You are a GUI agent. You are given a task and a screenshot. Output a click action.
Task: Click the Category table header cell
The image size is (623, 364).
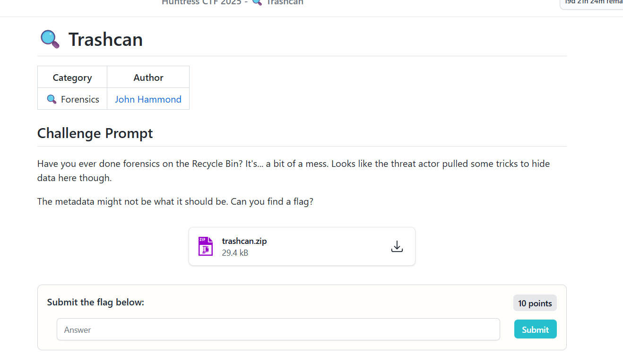coord(72,78)
